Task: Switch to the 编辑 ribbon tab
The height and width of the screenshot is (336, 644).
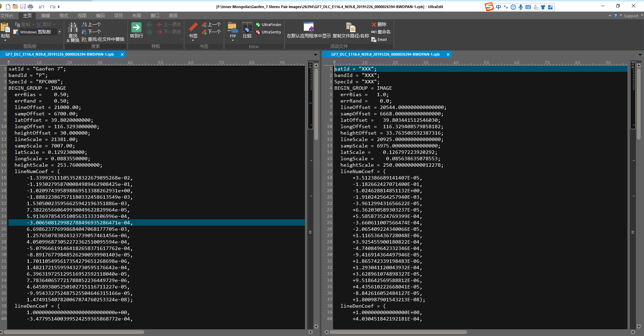Action: click(x=46, y=16)
